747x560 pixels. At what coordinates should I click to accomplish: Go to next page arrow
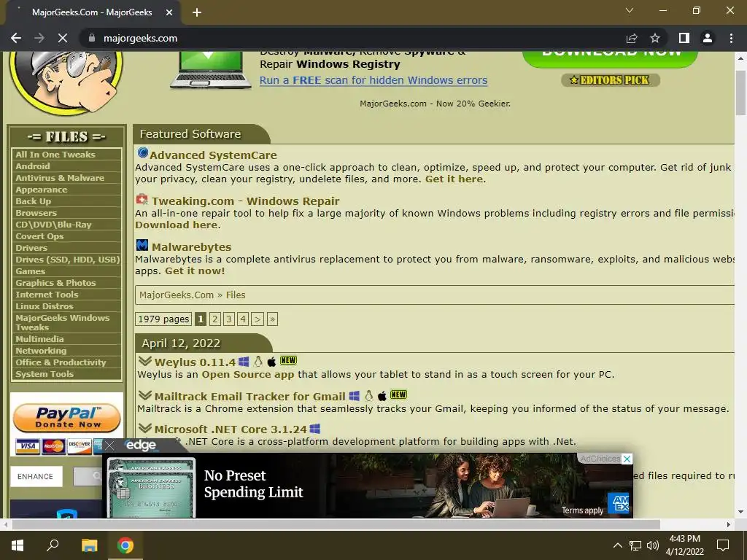[x=258, y=319]
